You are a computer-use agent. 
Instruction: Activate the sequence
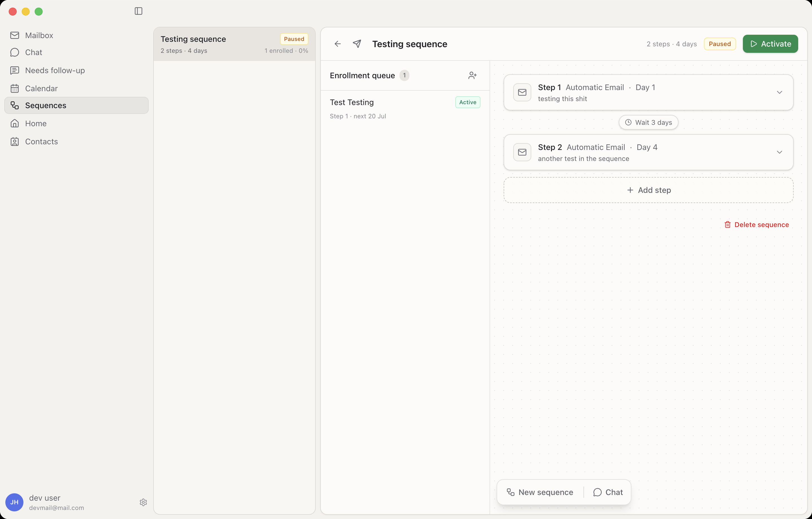click(770, 44)
